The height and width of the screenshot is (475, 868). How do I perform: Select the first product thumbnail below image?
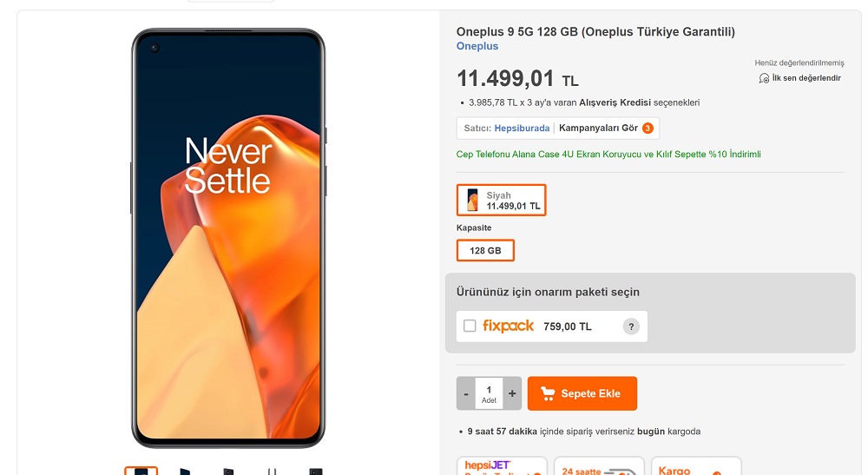pyautogui.click(x=141, y=471)
